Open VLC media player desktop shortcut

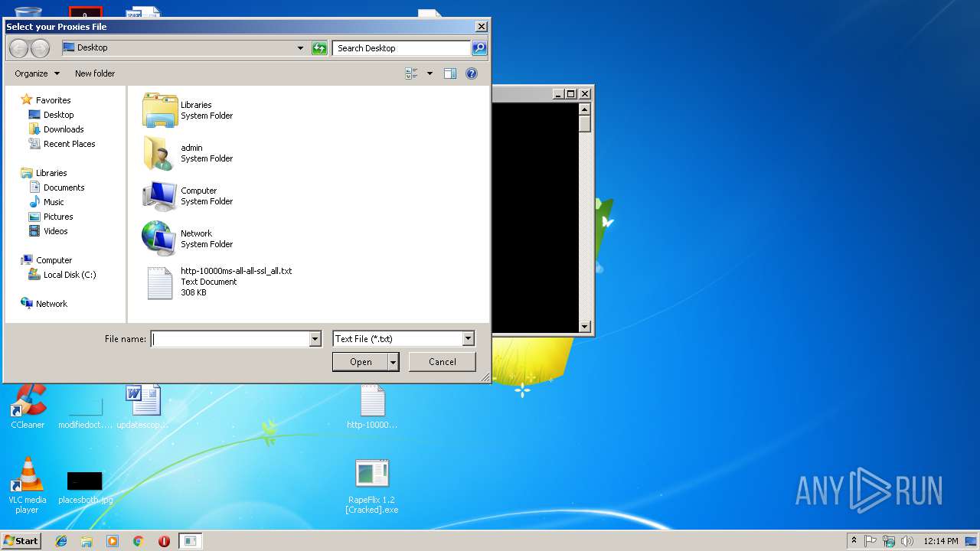(28, 485)
